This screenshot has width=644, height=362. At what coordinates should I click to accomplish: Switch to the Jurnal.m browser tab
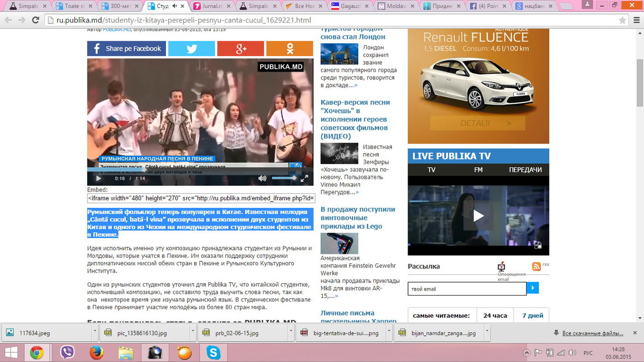click(x=212, y=6)
